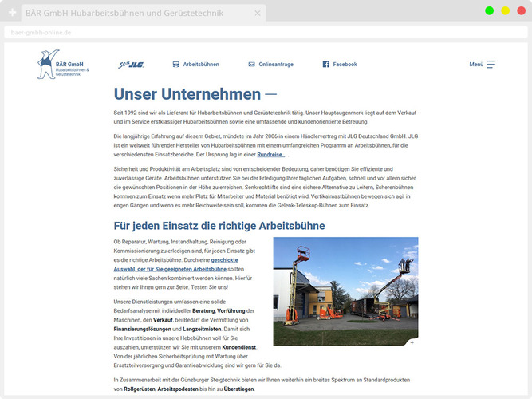The height and width of the screenshot is (399, 532).
Task: Click the Onlineanfrage envelope icon
Action: click(x=252, y=64)
